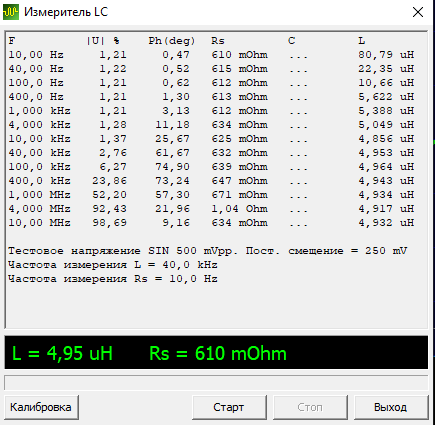Image resolution: width=435 pixels, height=425 pixels.
Task: Click the 1,000 kHz row in the results
Action: pyautogui.click(x=211, y=111)
